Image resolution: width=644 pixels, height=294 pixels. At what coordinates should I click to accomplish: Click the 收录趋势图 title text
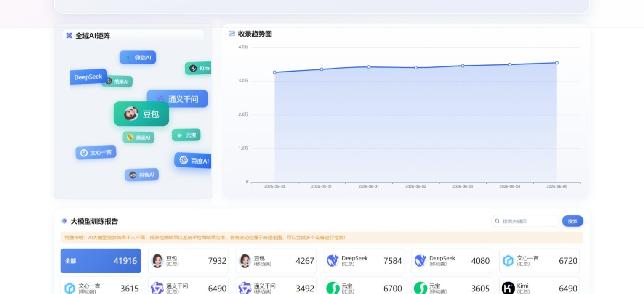[255, 34]
